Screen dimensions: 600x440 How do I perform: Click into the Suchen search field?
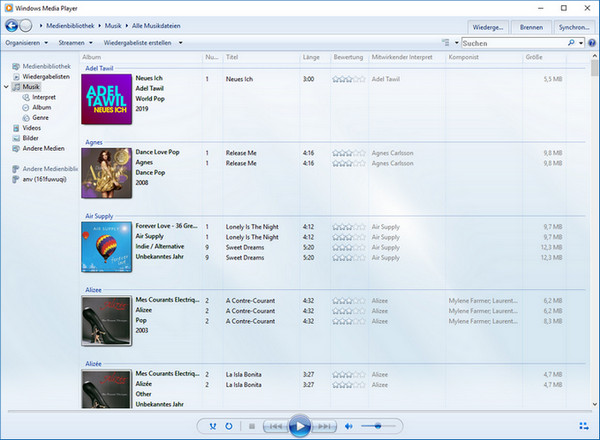click(x=514, y=43)
